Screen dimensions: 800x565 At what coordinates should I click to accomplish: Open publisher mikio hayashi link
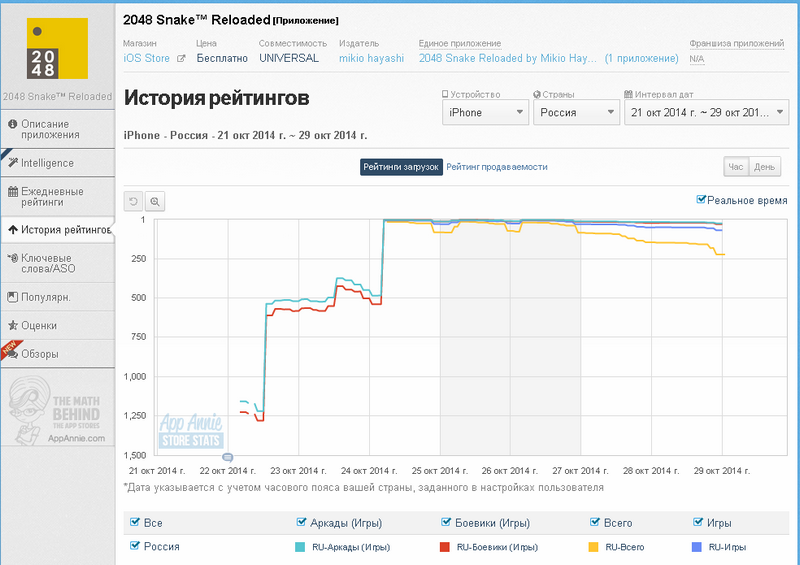pyautogui.click(x=371, y=58)
